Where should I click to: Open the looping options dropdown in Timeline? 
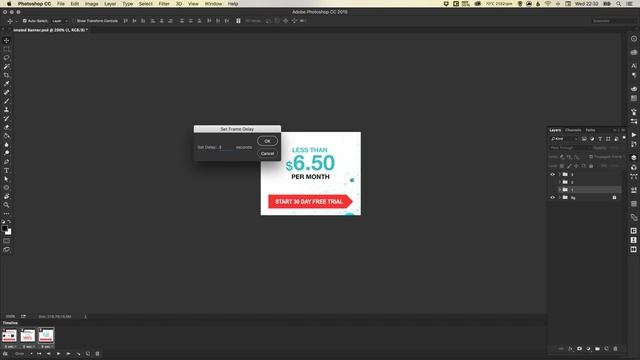(x=23, y=354)
